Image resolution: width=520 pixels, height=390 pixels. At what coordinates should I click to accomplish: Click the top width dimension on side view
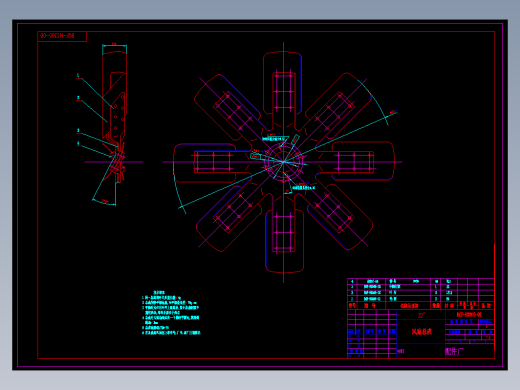(x=114, y=44)
